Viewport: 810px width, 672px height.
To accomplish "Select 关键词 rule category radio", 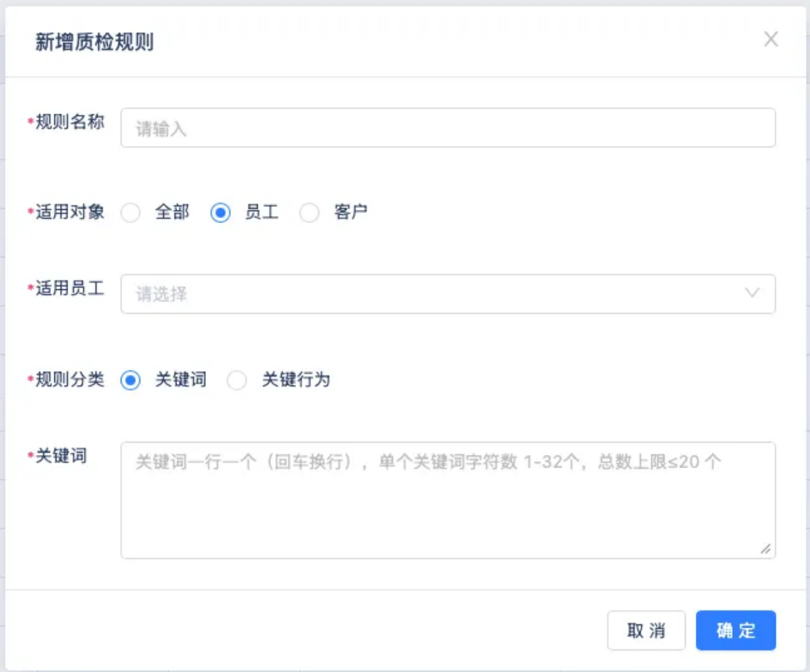I will click(130, 380).
